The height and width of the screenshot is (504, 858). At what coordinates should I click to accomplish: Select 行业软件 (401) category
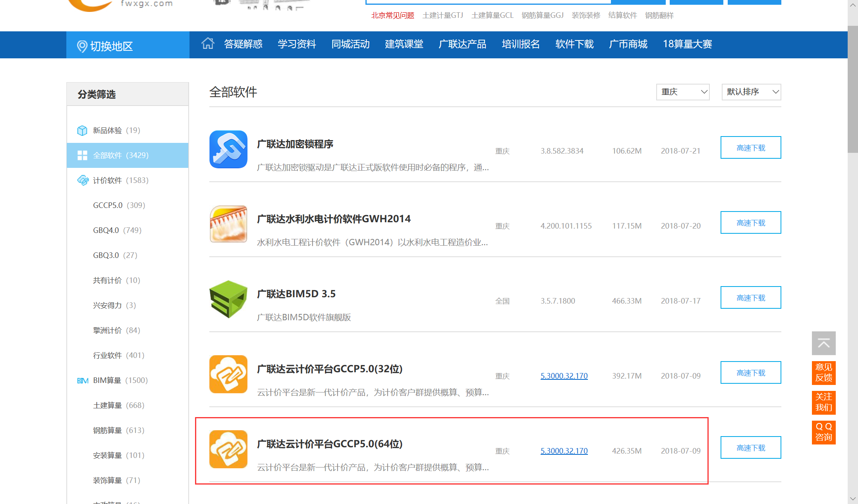click(x=119, y=355)
